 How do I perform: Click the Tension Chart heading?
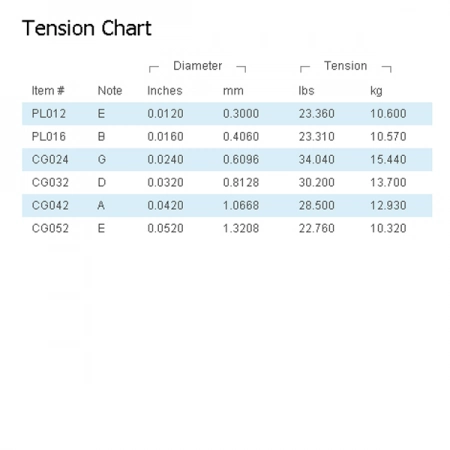87,28
